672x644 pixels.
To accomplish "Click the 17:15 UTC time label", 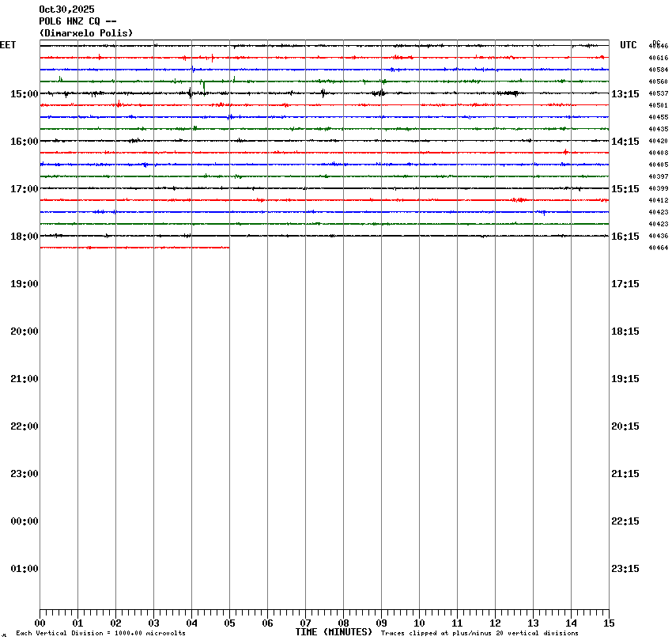I will [625, 284].
